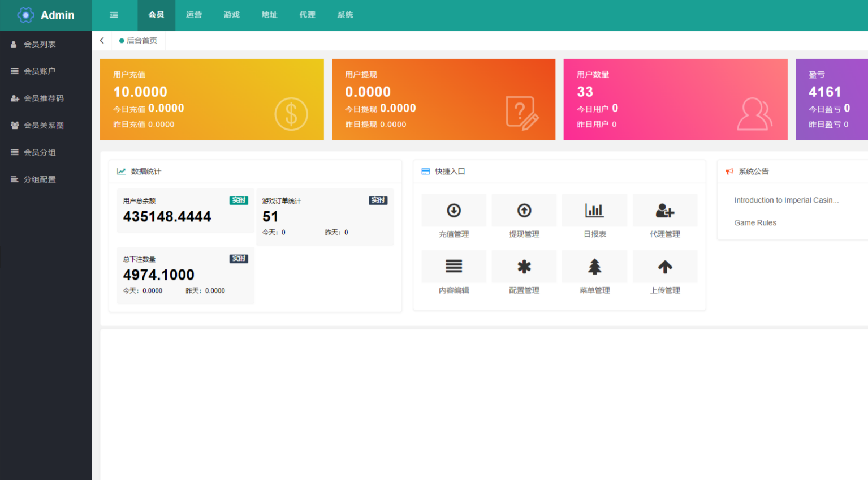The image size is (868, 480).
Task: Click the 配置管理 asterisk icon
Action: point(524,266)
